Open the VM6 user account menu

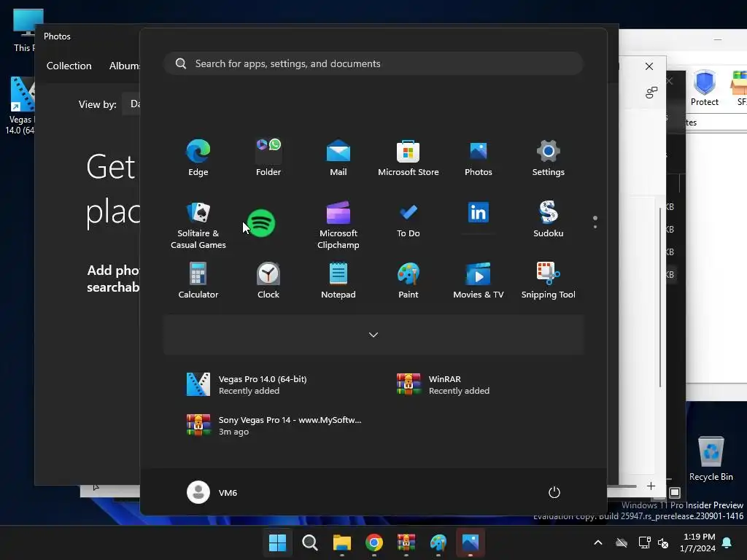[212, 492]
